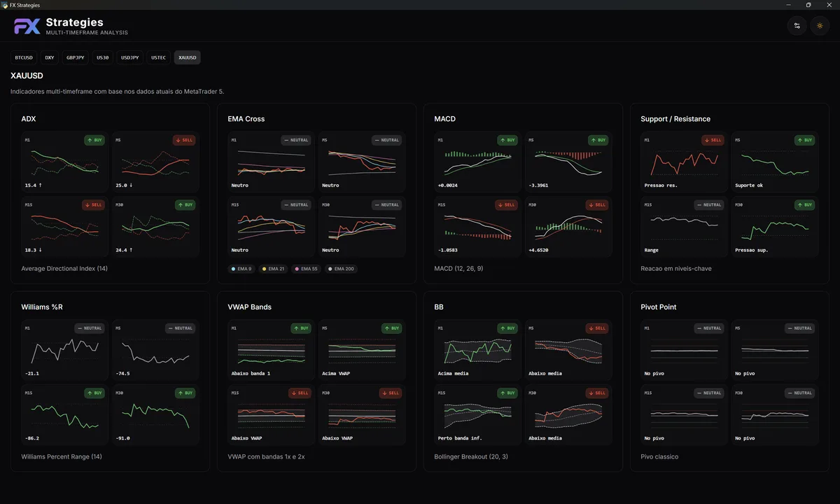Switch to the BTCUSD tab
This screenshot has height=504, width=840.
(24, 57)
